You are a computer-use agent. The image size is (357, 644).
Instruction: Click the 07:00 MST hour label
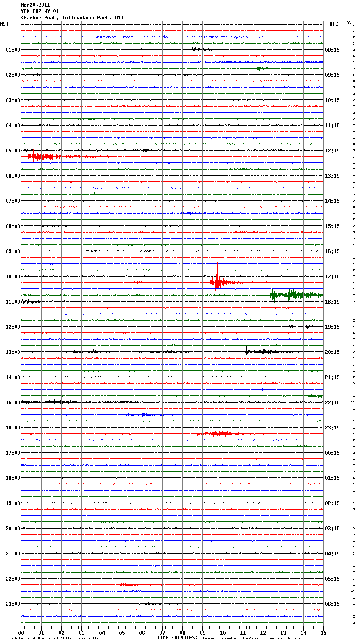(13, 201)
